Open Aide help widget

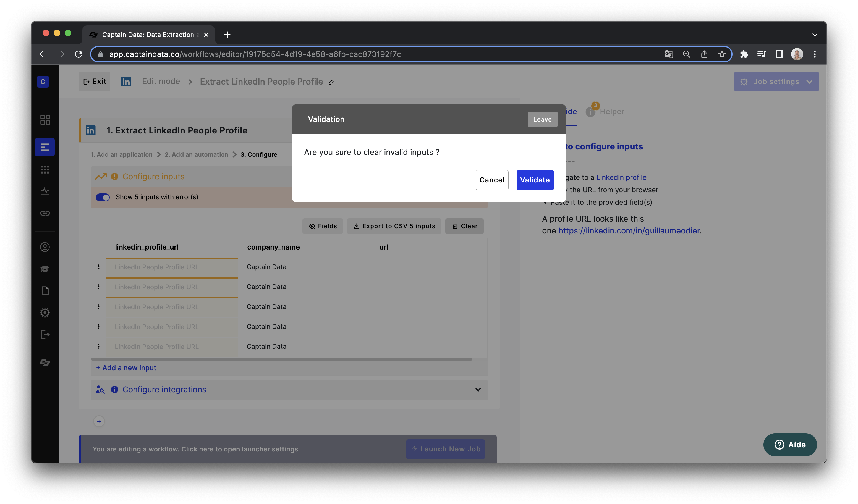click(789, 445)
